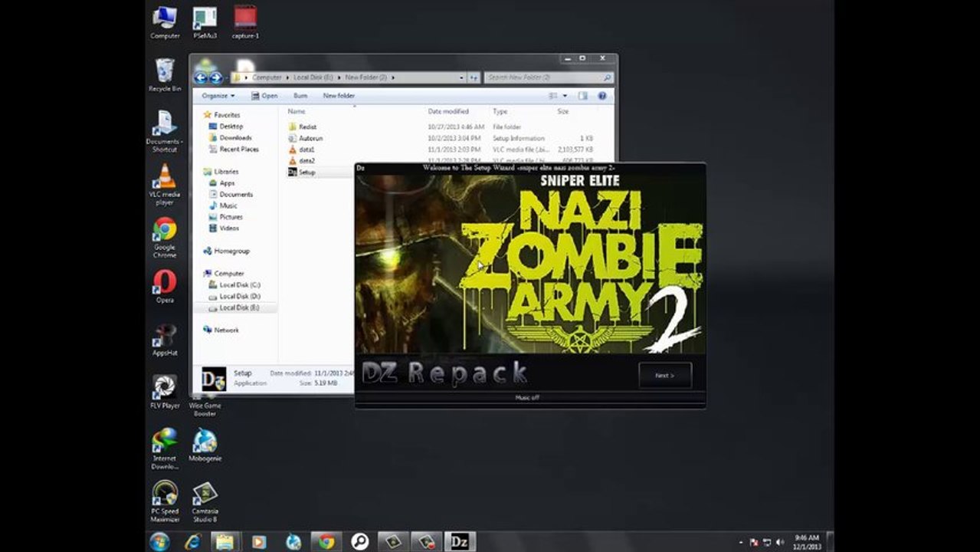Open PC Speed Maximizer desktop icon
The image size is (980, 552).
165,501
